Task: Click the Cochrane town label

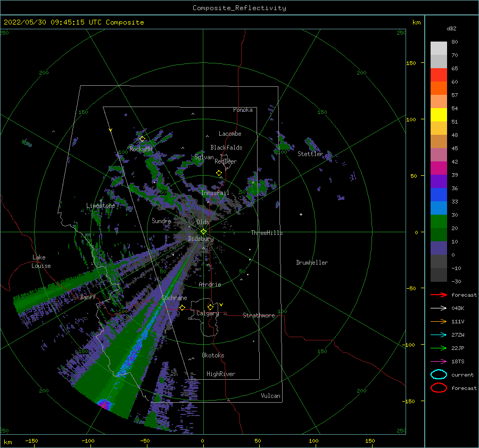Action: click(174, 298)
